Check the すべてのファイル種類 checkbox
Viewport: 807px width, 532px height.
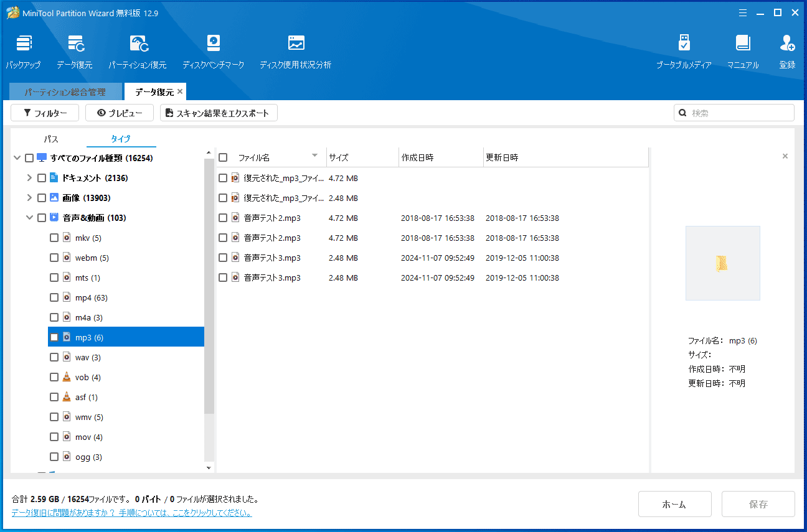point(29,158)
